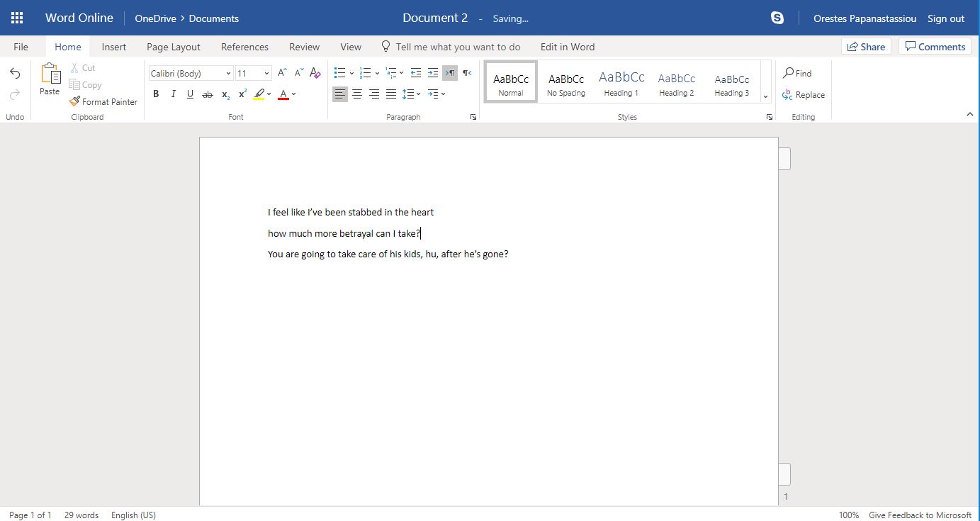Expand the font color dropdown arrow
This screenshot has width=980, height=521.
tap(294, 94)
